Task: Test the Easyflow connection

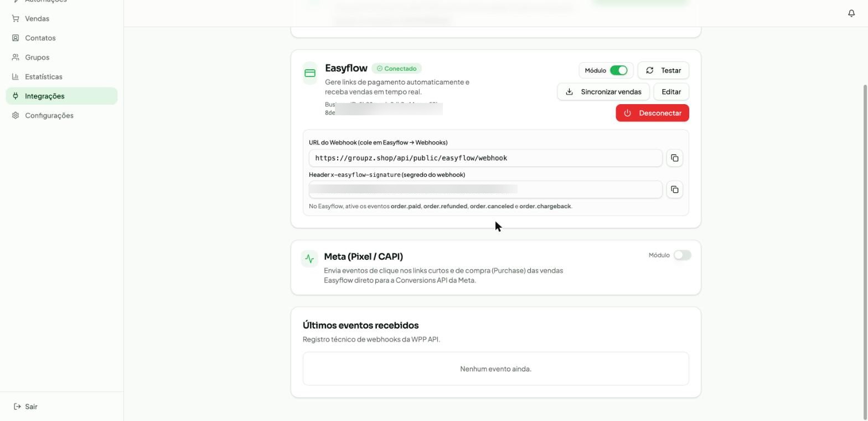Action: (x=663, y=70)
